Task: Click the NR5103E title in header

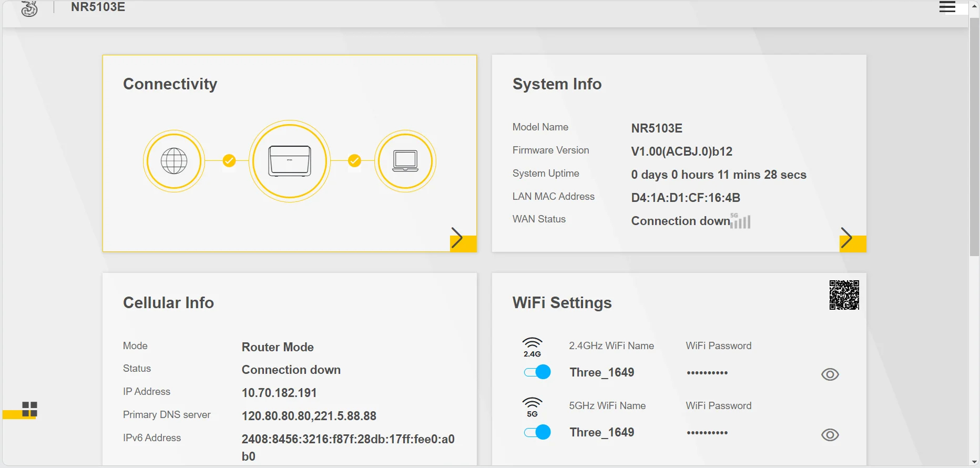Action: pos(98,7)
